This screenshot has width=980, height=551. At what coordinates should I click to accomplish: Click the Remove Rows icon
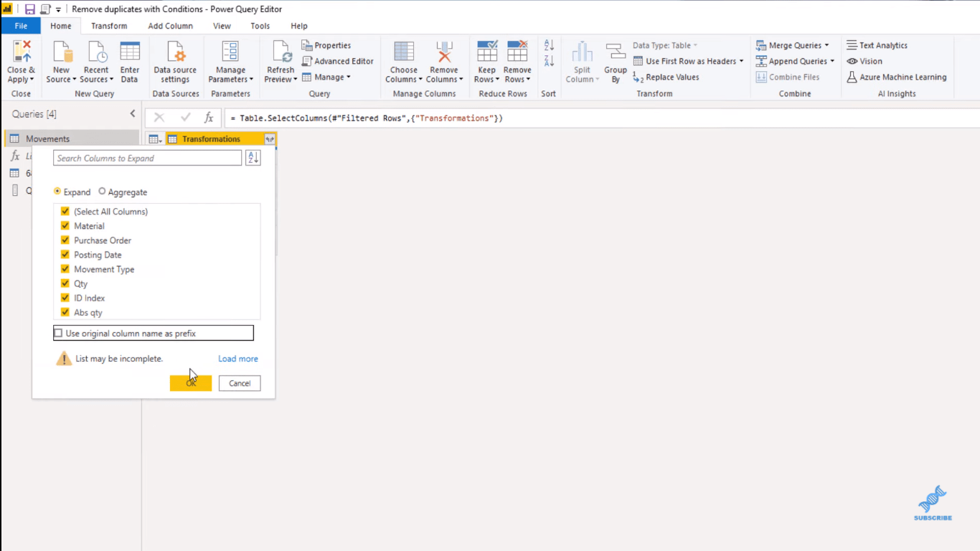click(x=517, y=52)
